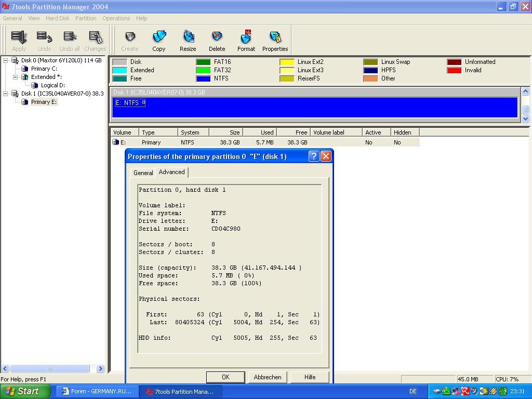Select Disk 1 IC35L040AVER07-0 in tree

(x=62, y=94)
